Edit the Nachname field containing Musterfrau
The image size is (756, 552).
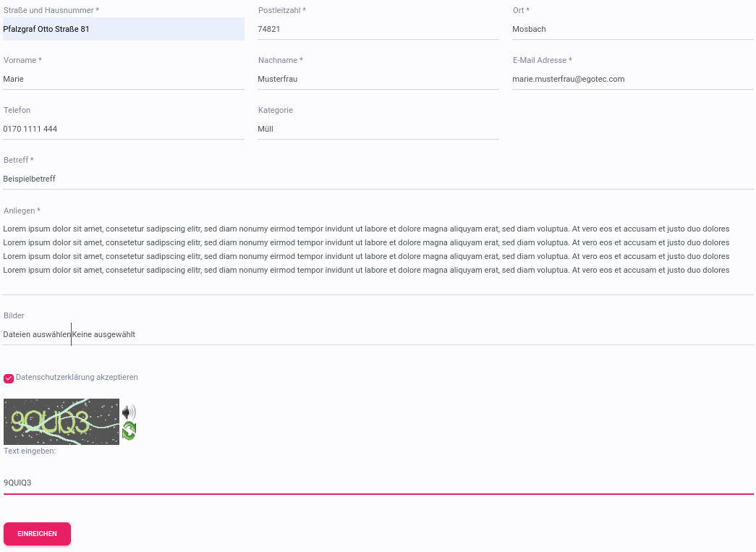pyautogui.click(x=378, y=79)
